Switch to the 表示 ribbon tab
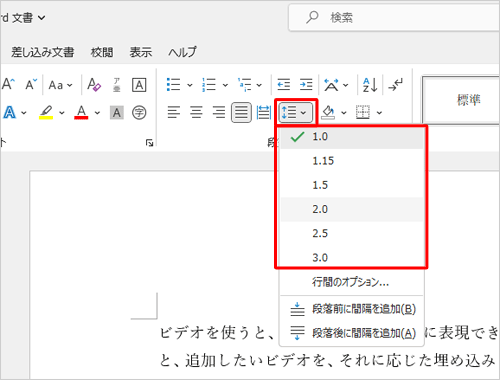The width and height of the screenshot is (500, 380). click(x=141, y=52)
